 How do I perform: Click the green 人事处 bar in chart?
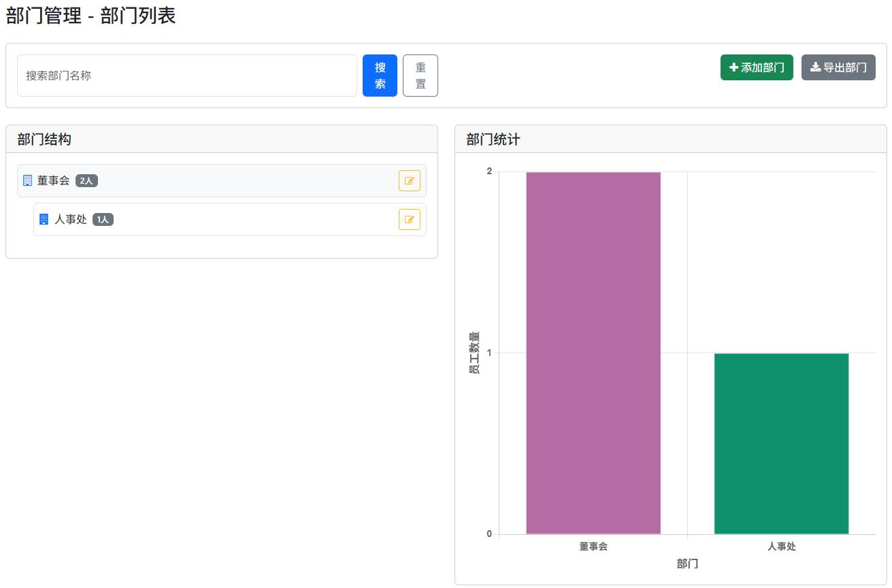[x=781, y=443]
